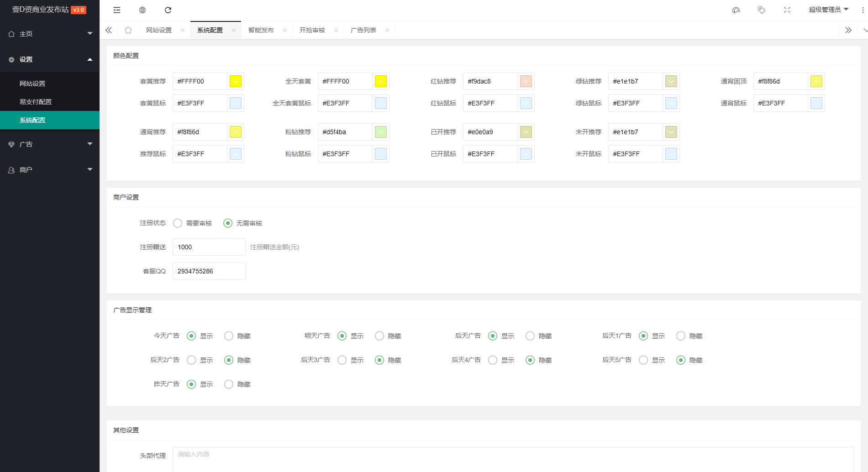The image size is (868, 472).
Task: Click the 设置 gear icon in sidebar
Action: 11,59
